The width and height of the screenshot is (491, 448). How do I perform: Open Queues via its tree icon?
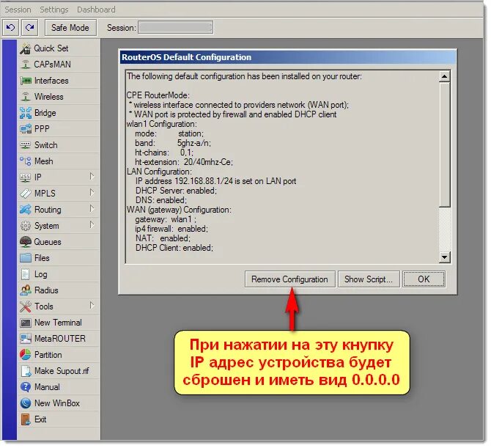(26, 242)
